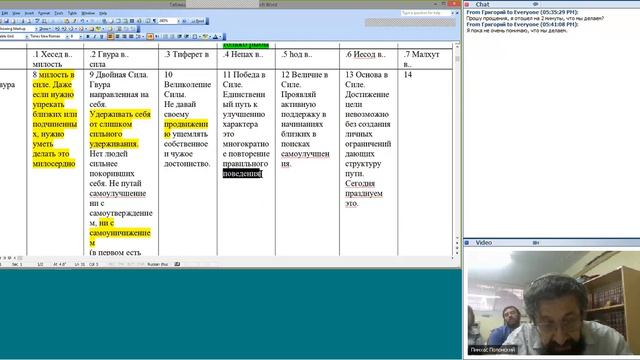Toggle Italic formatting
The width and height of the screenshot is (640, 360).
coord(95,36)
